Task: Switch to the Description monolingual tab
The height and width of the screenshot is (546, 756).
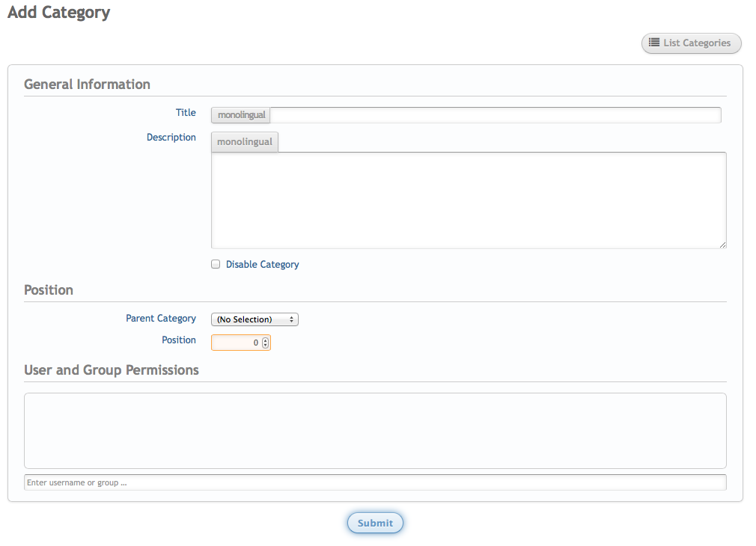Action: pyautogui.click(x=245, y=141)
